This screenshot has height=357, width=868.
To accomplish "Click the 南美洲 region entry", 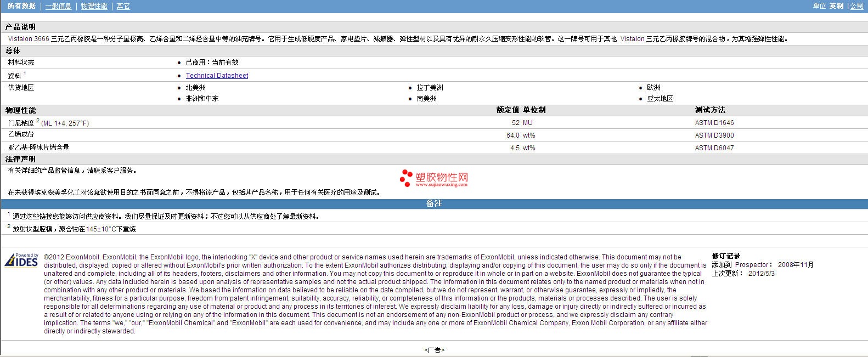I will 426,99.
